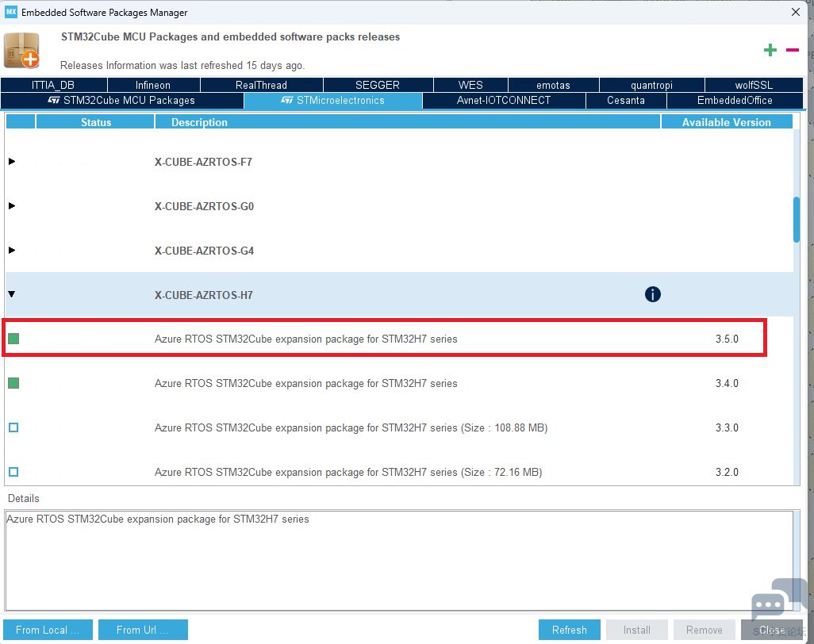Select the emotas tab
This screenshot has height=644, width=814.
tap(553, 85)
